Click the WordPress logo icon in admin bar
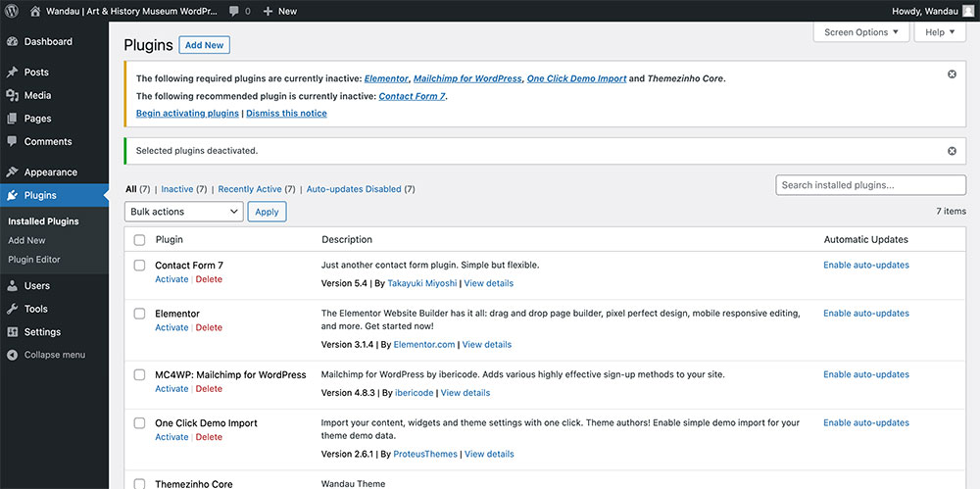Image resolution: width=980 pixels, height=489 pixels. coord(12,11)
